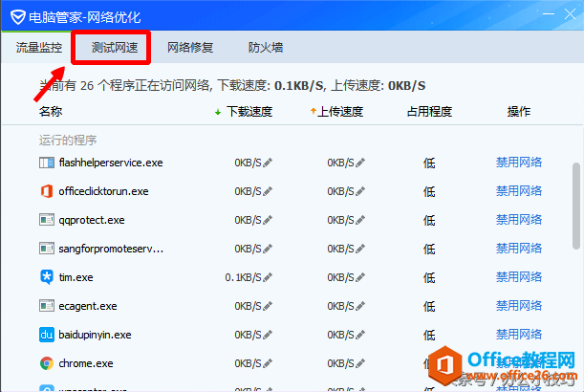
Task: Block network access for tim.exe
Action: pos(519,277)
